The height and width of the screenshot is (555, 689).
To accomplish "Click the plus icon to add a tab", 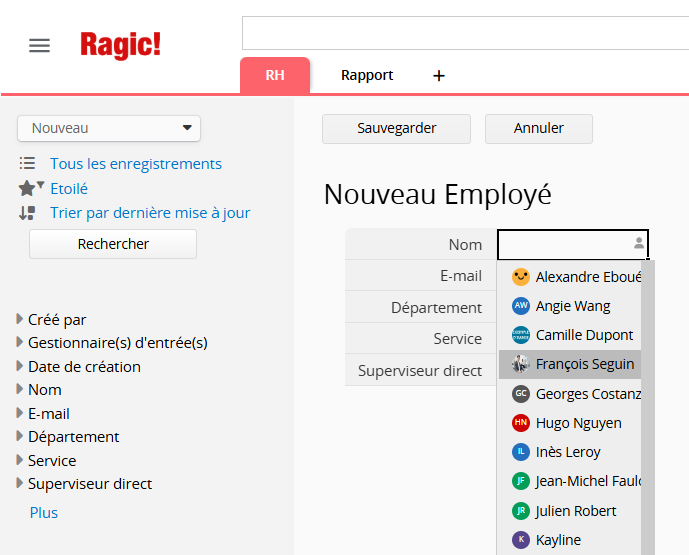I will (438, 76).
